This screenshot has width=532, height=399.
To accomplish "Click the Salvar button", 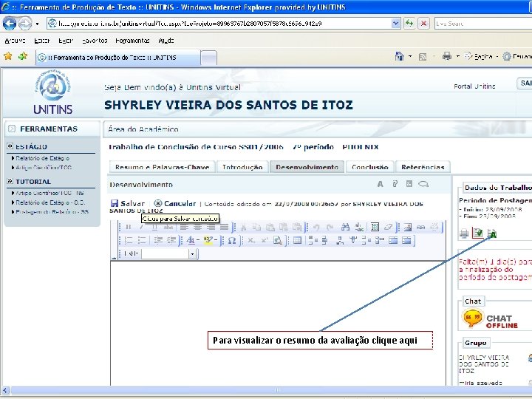I will [128, 204].
